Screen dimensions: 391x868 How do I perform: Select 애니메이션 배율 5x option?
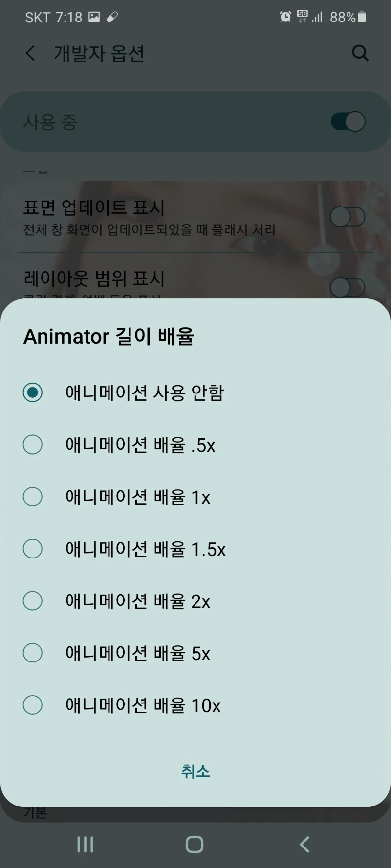[33, 653]
